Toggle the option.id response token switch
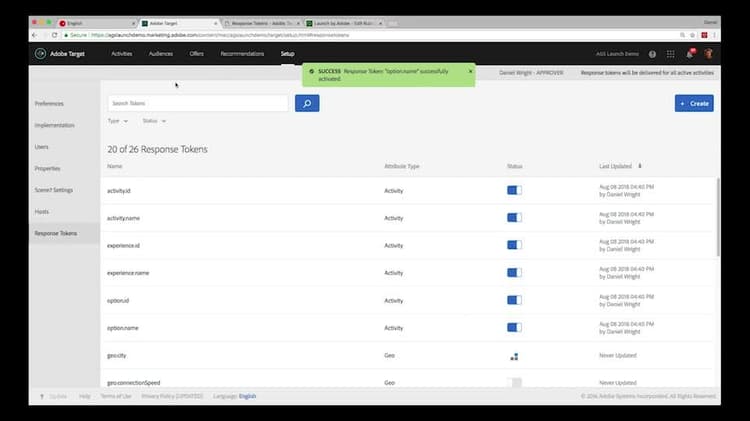The height and width of the screenshot is (421, 750). pyautogui.click(x=514, y=300)
